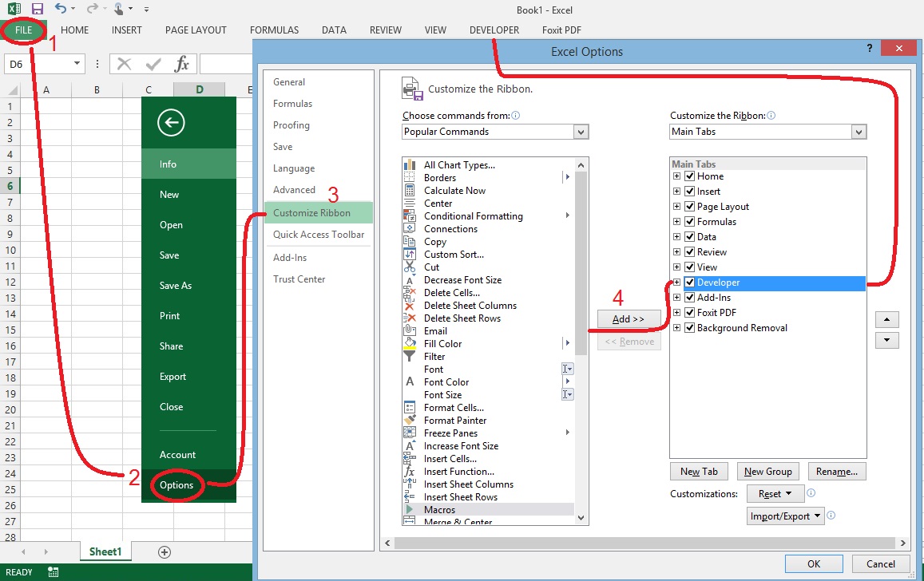The image size is (924, 581).
Task: Click the dialog horizontal scrollbar
Action: (644, 543)
